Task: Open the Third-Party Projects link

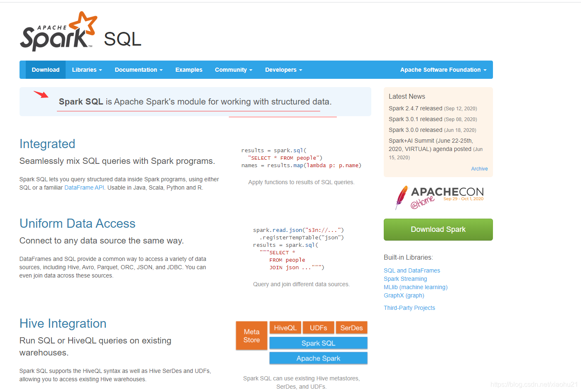Action: [x=409, y=308]
